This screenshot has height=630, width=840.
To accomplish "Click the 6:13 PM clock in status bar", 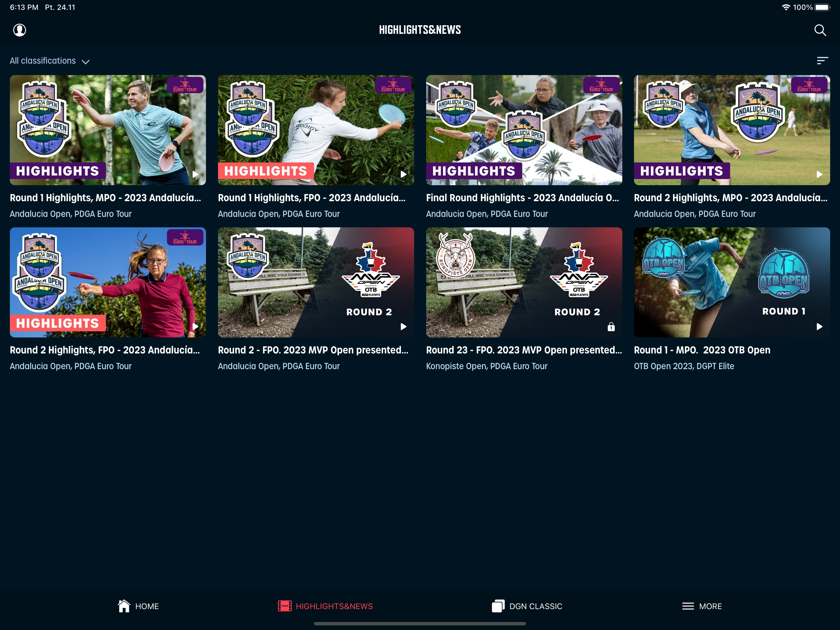I will click(24, 7).
